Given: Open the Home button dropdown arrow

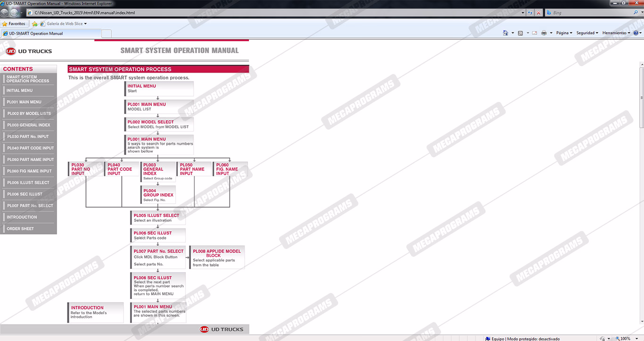Looking at the screenshot, I should (x=512, y=33).
